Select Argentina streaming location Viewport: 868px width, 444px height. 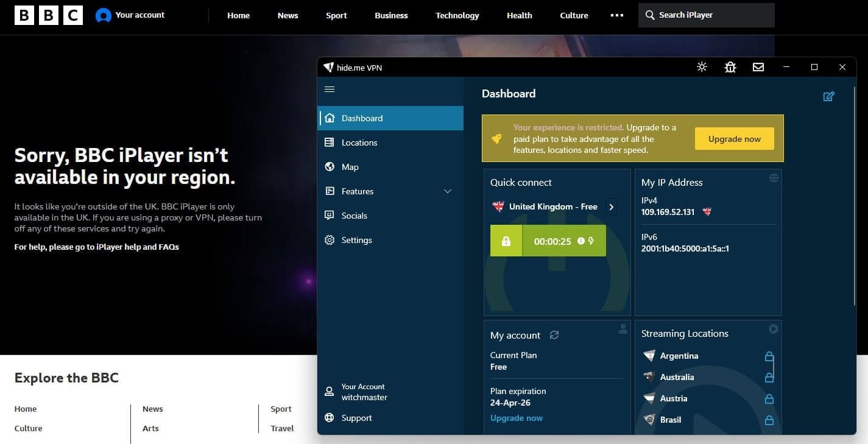tap(679, 356)
